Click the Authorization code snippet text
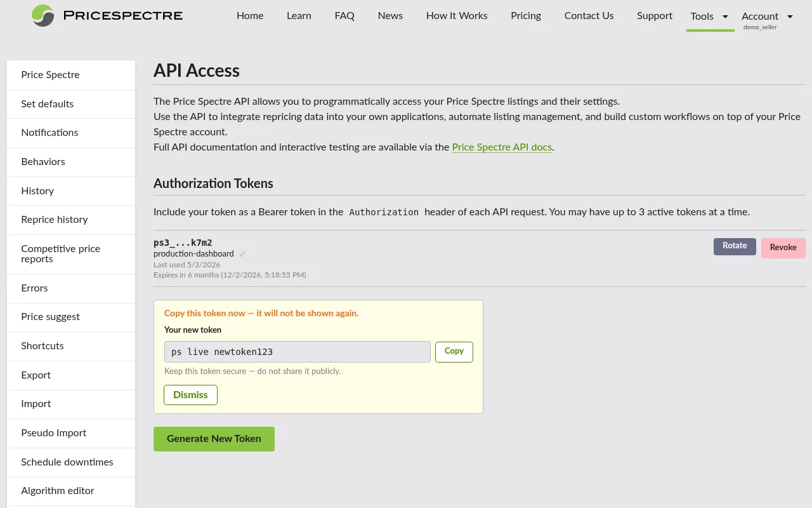Image resolution: width=812 pixels, height=508 pixels. pos(384,212)
